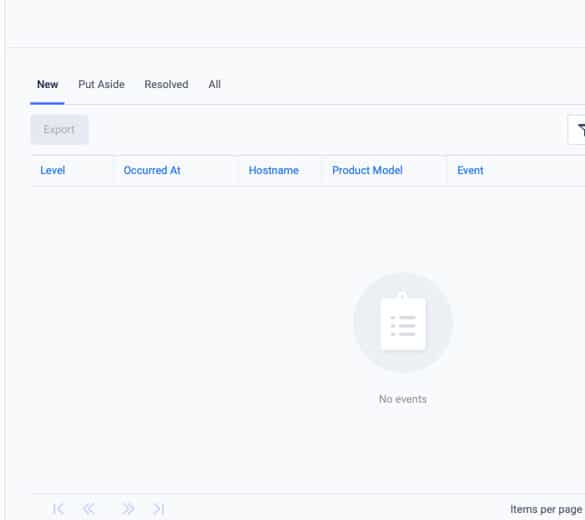Show the All events tab
This screenshot has height=520, width=585.
[215, 85]
